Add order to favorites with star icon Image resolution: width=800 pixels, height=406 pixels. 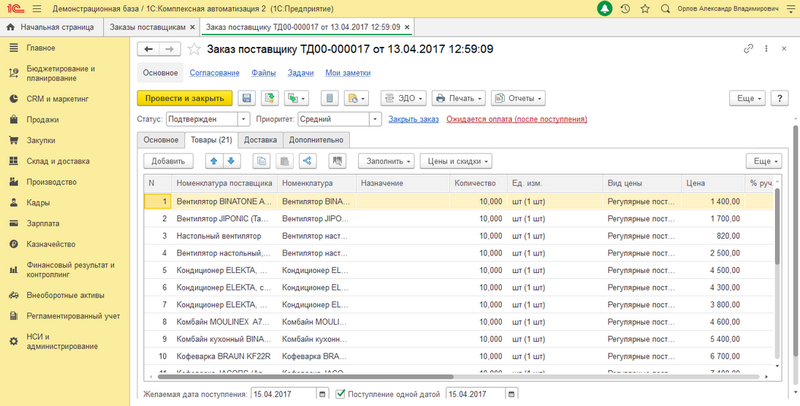pos(194,49)
